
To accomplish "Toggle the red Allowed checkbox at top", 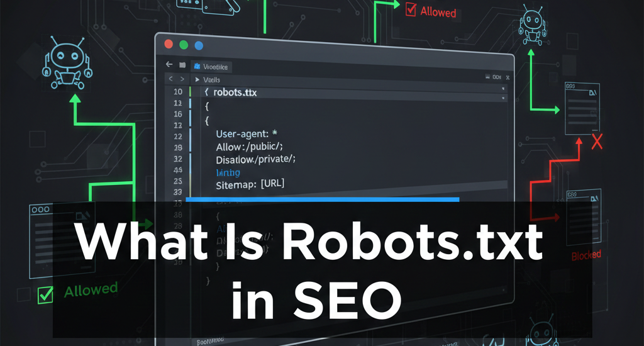I will pyautogui.click(x=411, y=9).
